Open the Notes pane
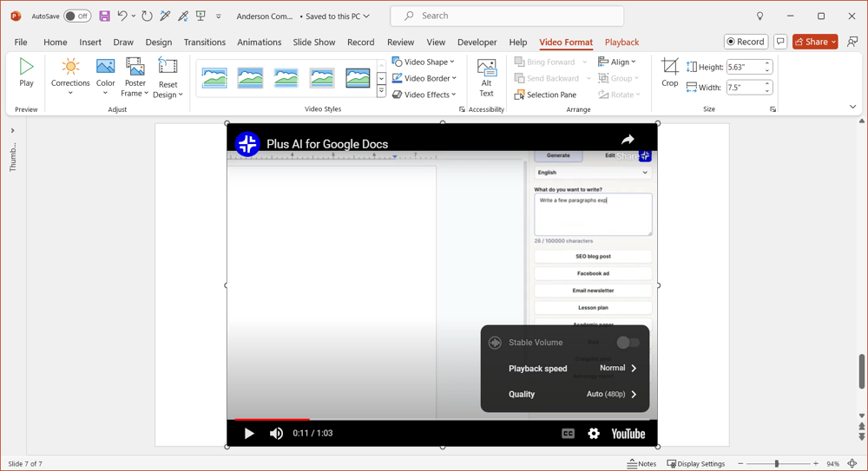The height and width of the screenshot is (471, 868). coord(642,464)
